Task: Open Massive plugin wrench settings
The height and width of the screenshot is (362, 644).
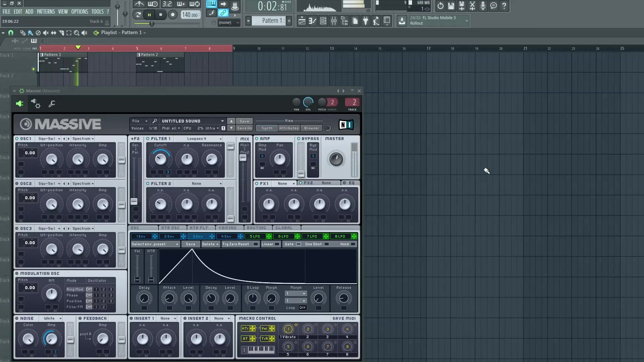Action: [x=52, y=104]
